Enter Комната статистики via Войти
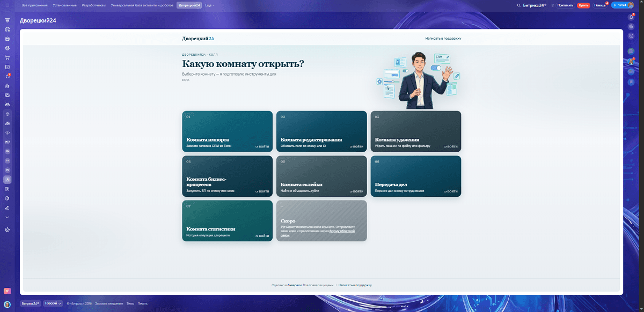Screen dimensions: 644x312 [263, 236]
